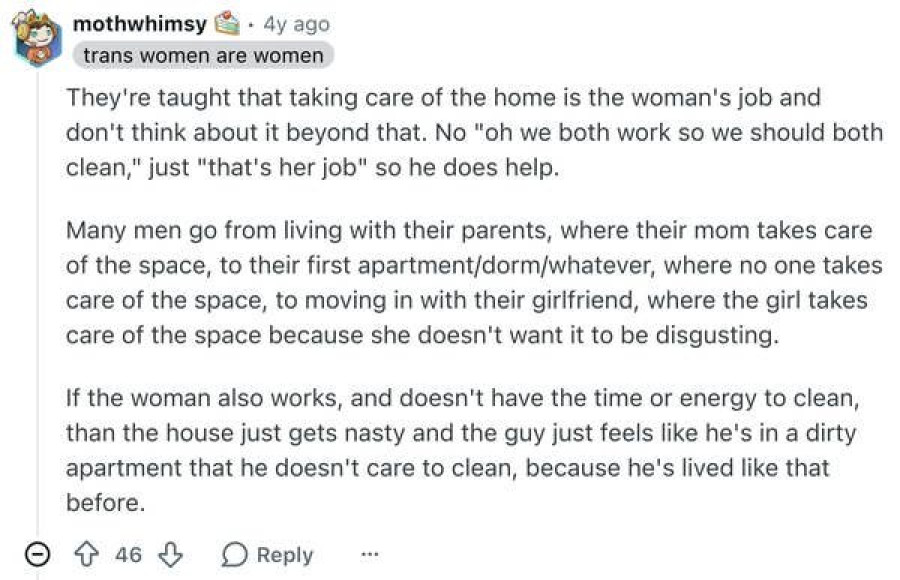This screenshot has width=900, height=580.
Task: Click the "trans women are women" flair
Action: point(203,56)
